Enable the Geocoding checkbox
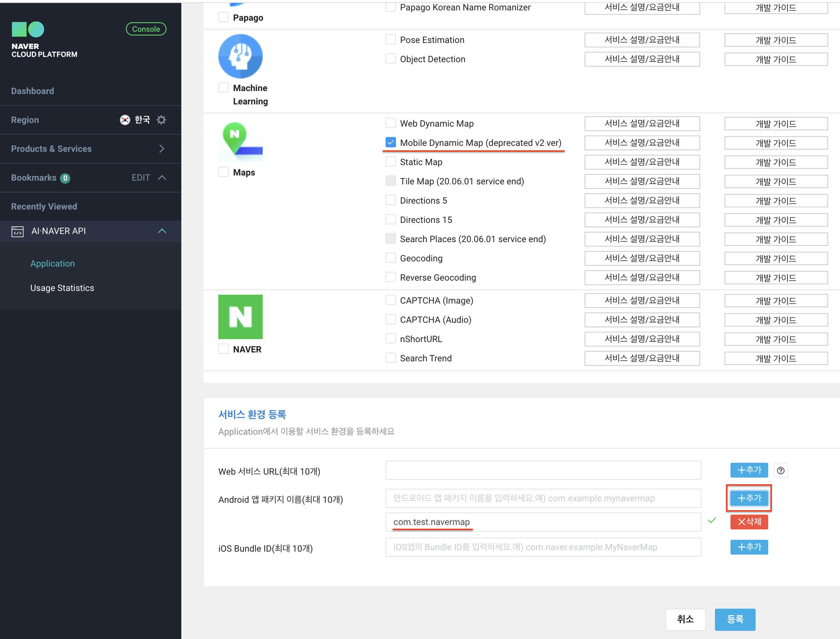 coord(390,258)
